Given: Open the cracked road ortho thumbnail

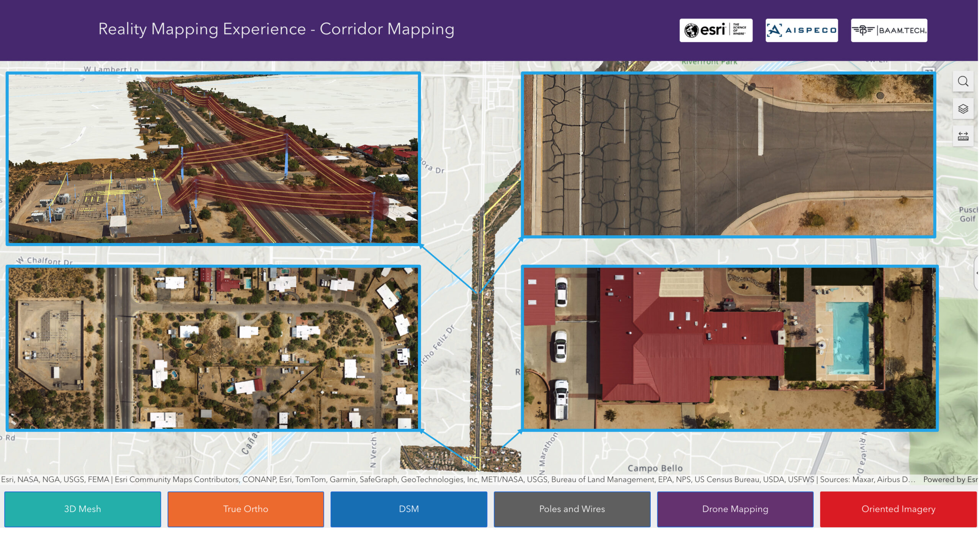Looking at the screenshot, I should pos(728,155).
